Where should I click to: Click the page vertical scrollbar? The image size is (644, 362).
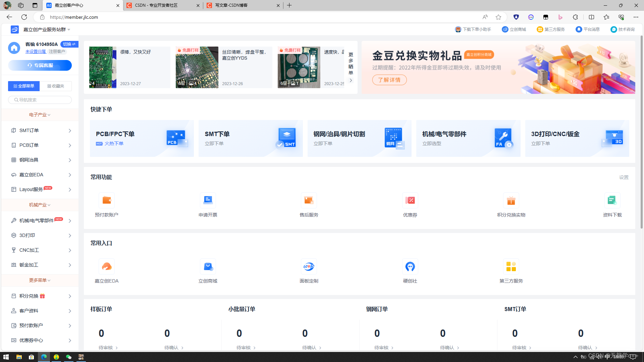[641, 134]
